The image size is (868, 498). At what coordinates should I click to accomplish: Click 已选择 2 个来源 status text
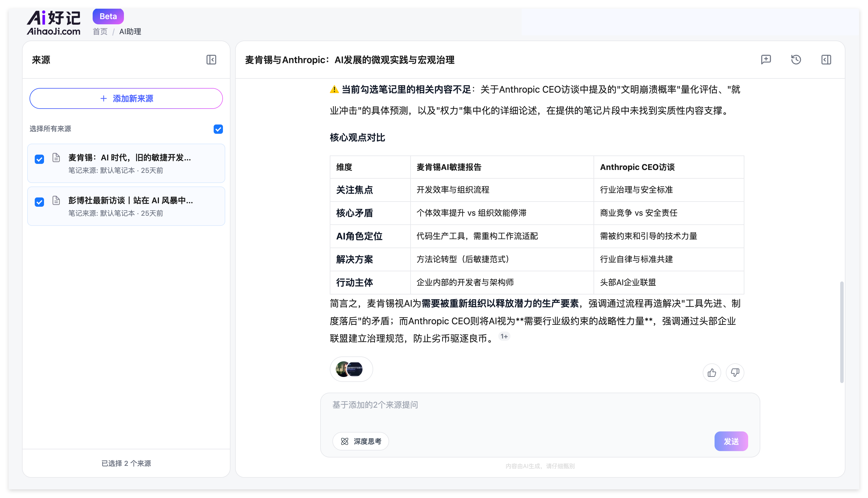pyautogui.click(x=126, y=463)
